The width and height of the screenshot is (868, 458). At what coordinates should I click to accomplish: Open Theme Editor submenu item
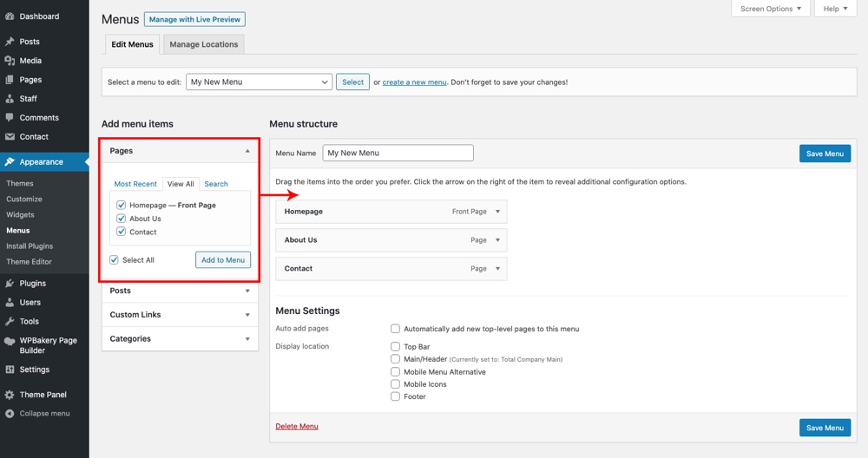coord(29,262)
